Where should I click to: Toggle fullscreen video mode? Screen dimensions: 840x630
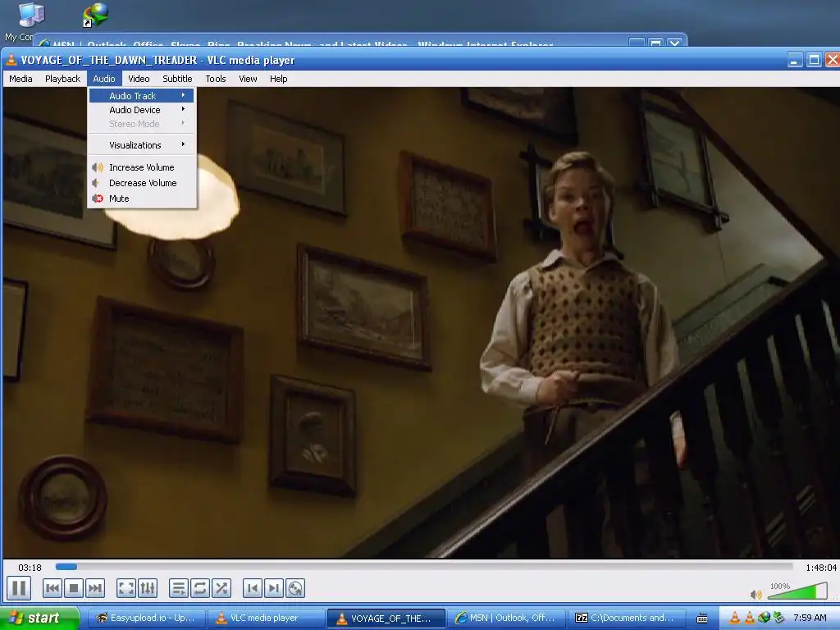pyautogui.click(x=126, y=588)
